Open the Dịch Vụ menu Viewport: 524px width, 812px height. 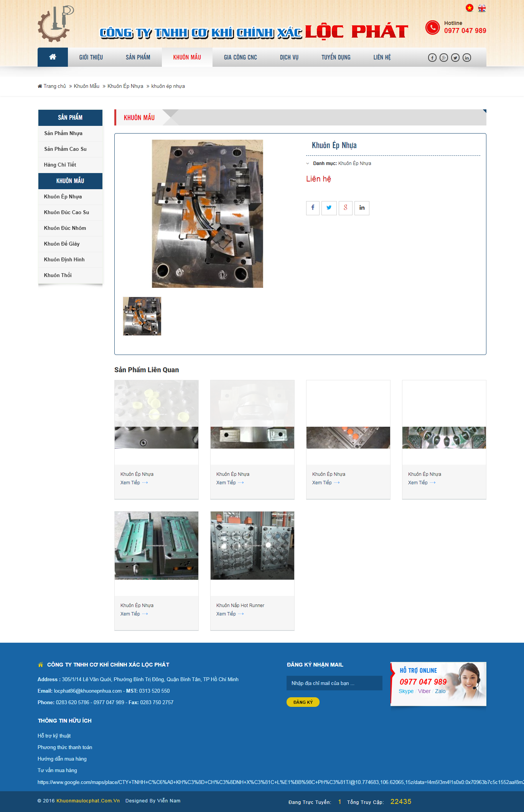289,57
